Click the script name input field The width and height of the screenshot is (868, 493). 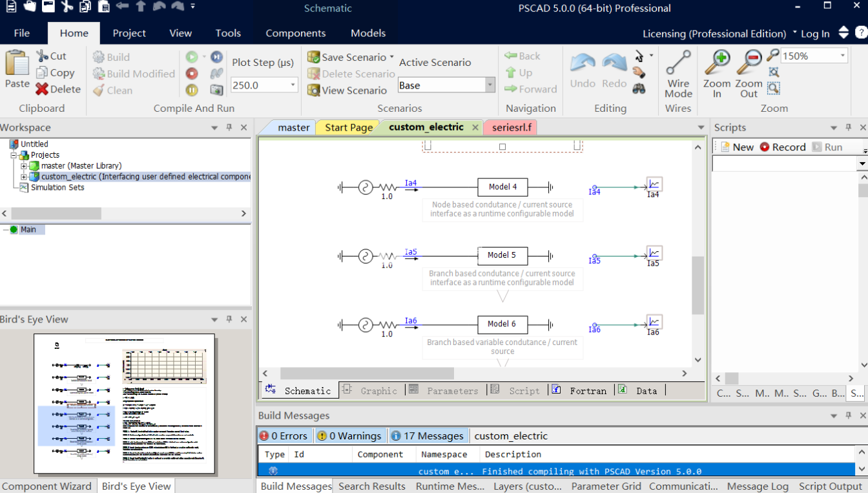click(785, 165)
